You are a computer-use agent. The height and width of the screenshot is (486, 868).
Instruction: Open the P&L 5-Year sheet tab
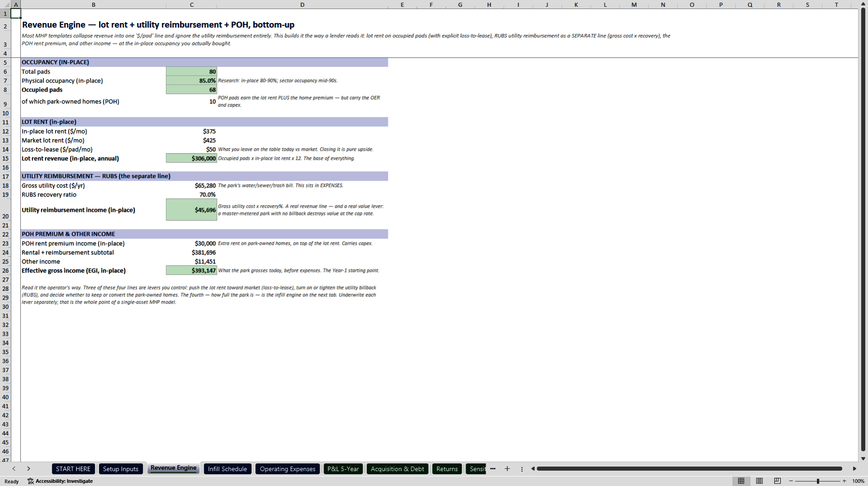[343, 469]
